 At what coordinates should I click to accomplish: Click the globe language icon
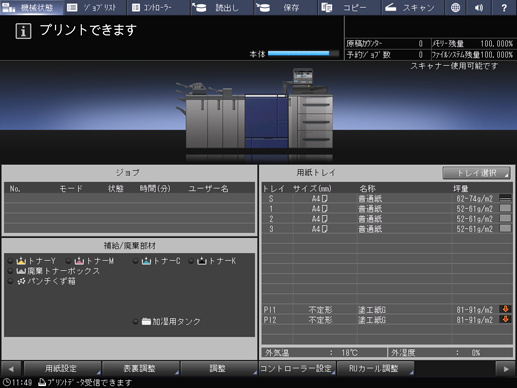[x=455, y=7]
